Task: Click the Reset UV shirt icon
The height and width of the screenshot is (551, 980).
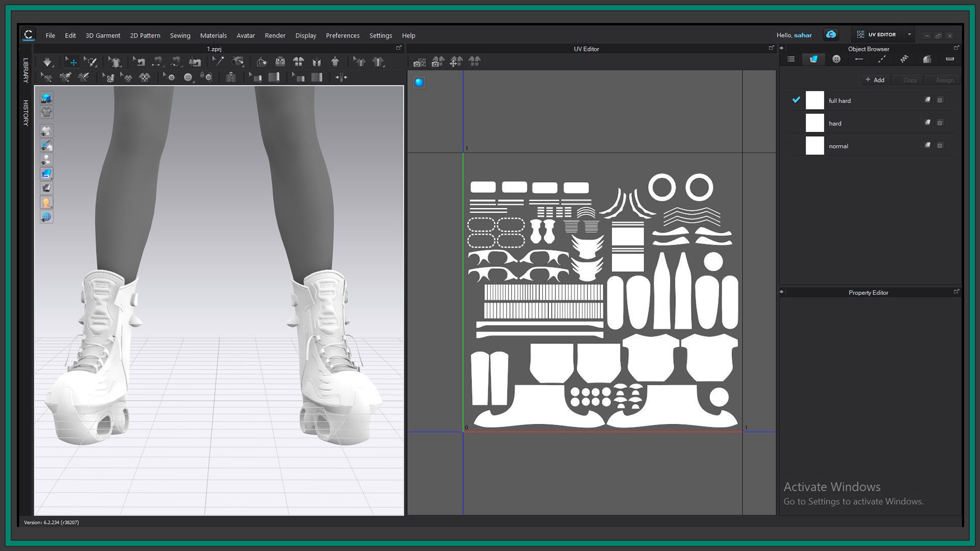Action: point(475,62)
